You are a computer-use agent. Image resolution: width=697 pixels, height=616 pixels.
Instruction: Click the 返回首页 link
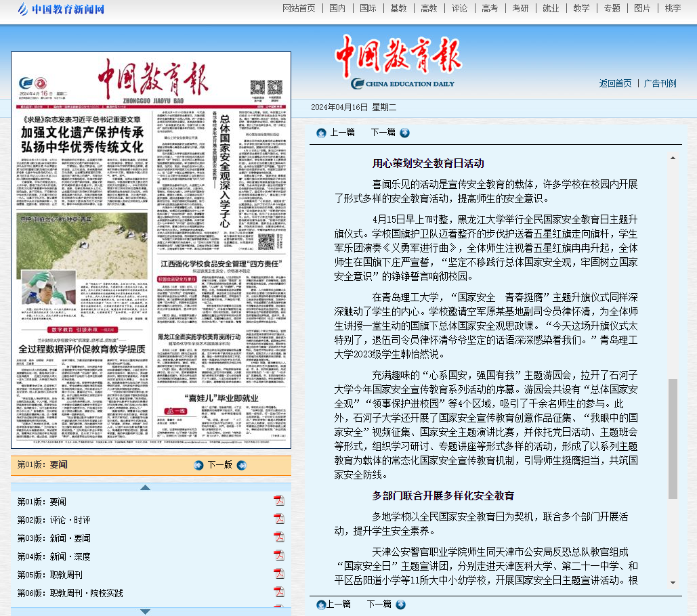(615, 83)
